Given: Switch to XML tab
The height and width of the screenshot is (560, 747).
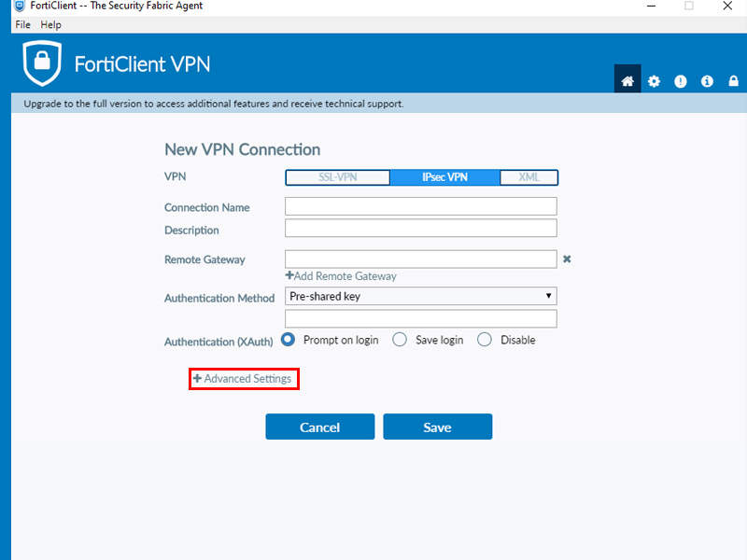Looking at the screenshot, I should 529,177.
